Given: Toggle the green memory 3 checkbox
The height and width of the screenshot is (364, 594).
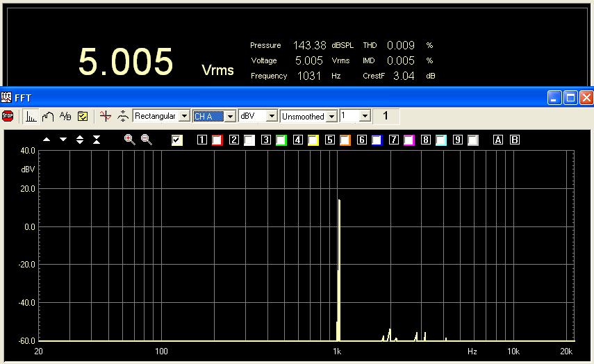Looking at the screenshot, I should pyautogui.click(x=281, y=140).
